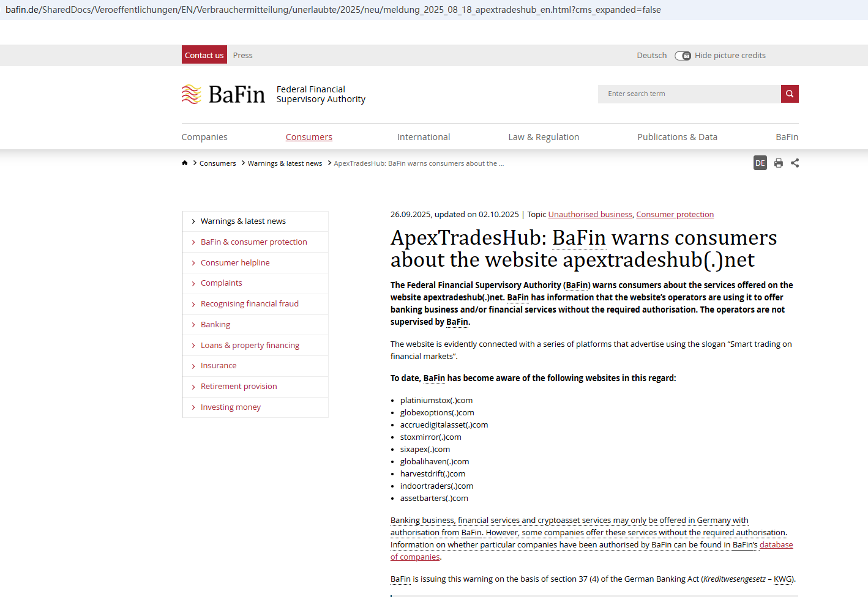The width and height of the screenshot is (868, 597).
Task: Click the BaFin logo
Action: coord(223,94)
